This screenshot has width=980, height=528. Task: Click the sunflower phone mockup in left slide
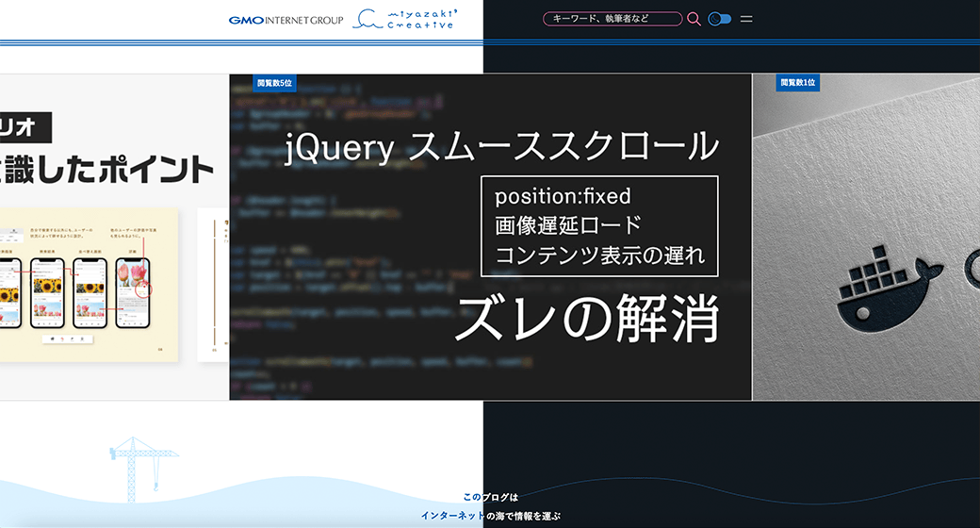[x=45, y=292]
